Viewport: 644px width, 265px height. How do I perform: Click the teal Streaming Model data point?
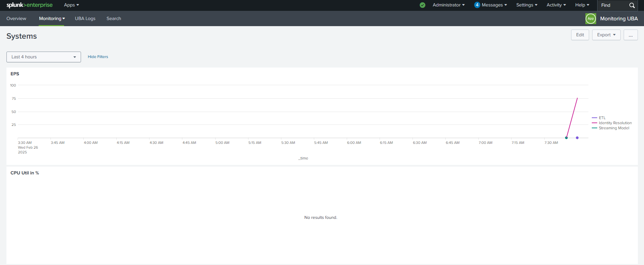click(x=566, y=138)
